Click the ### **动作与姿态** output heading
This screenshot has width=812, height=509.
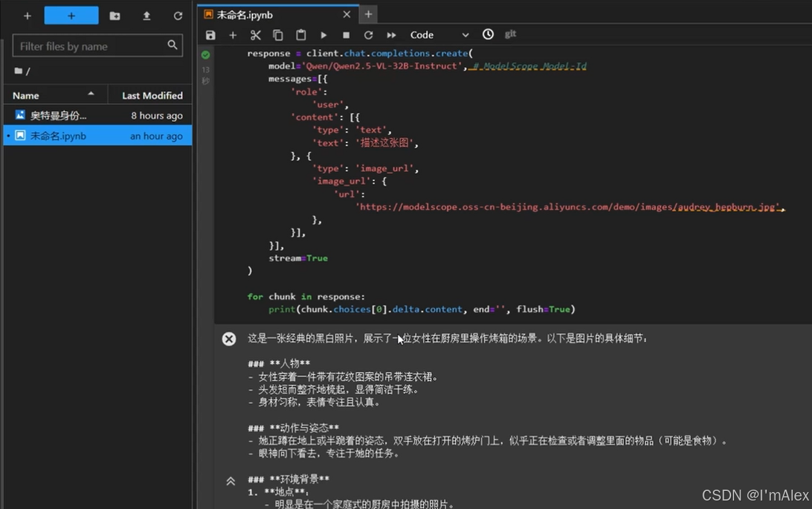[x=294, y=427]
